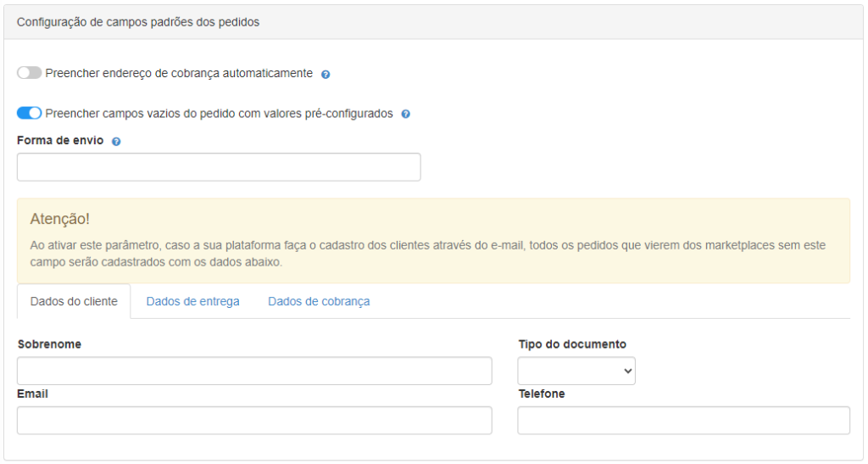Select the Dados do cliente tab

[74, 301]
